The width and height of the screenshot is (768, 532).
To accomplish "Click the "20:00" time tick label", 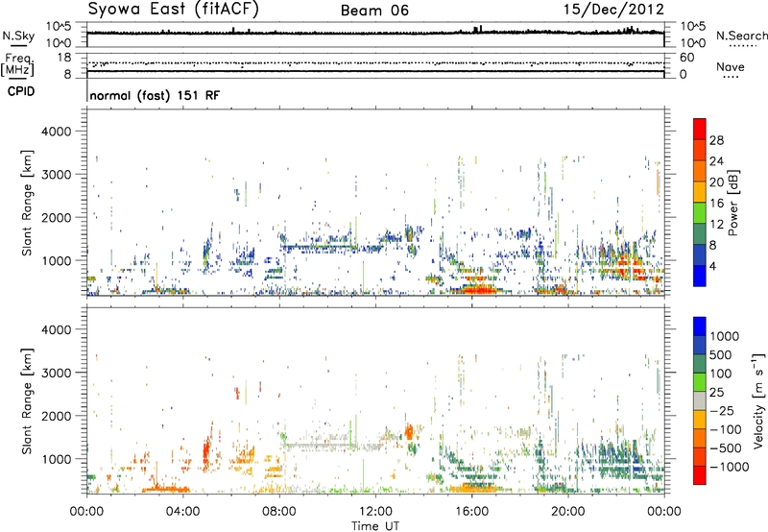I will tap(568, 512).
